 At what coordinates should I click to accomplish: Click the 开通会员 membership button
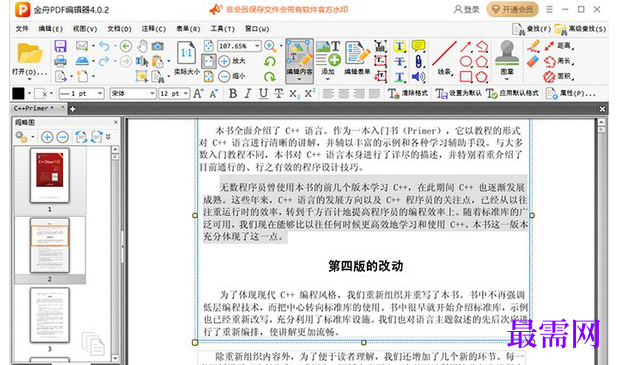coord(512,9)
